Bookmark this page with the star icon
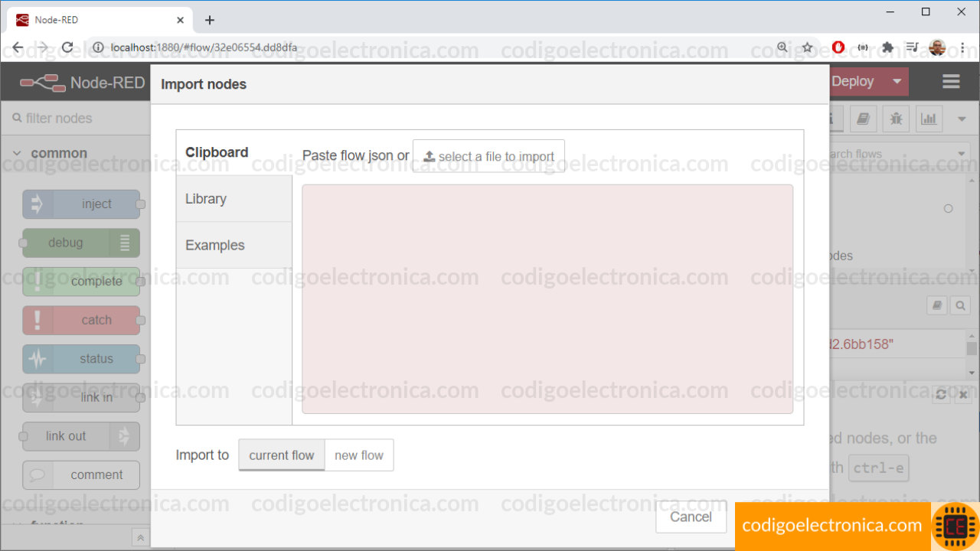Image resolution: width=980 pixels, height=551 pixels. click(x=807, y=47)
